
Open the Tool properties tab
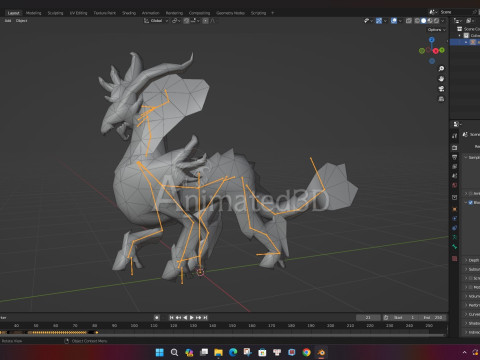[455, 136]
